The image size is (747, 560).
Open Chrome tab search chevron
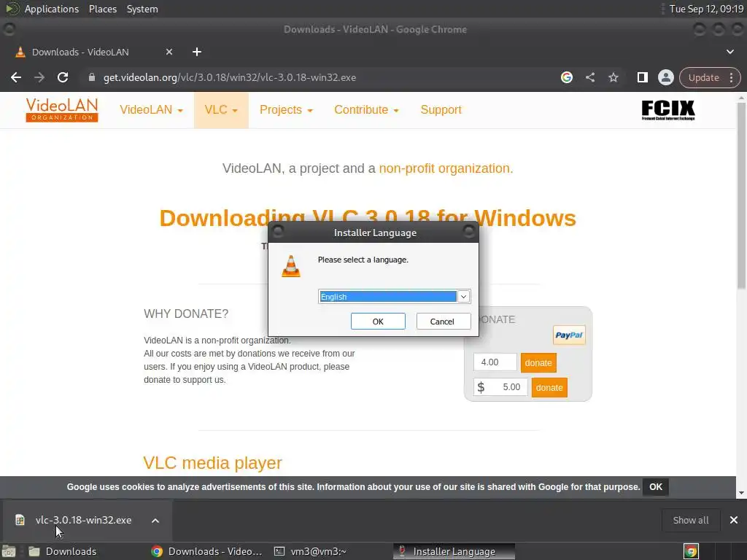(x=729, y=52)
